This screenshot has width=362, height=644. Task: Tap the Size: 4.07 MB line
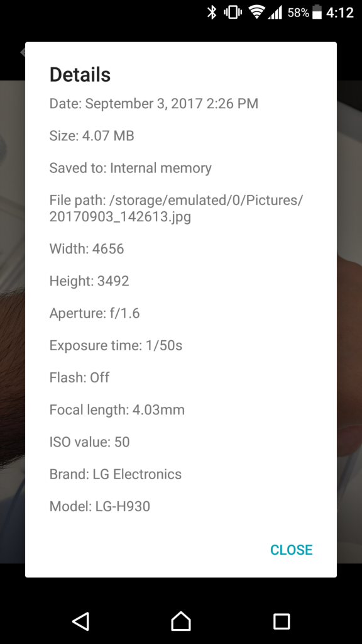pyautogui.click(x=92, y=136)
